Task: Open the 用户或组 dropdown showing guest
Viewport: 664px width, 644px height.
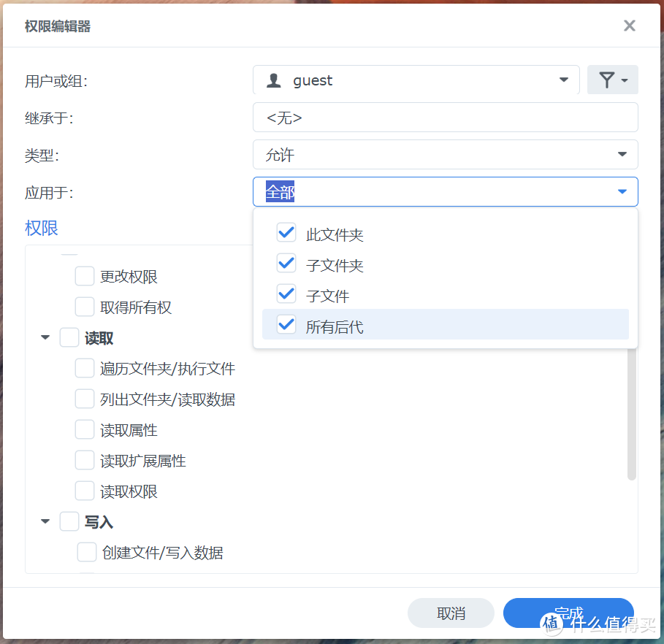Action: [563, 80]
